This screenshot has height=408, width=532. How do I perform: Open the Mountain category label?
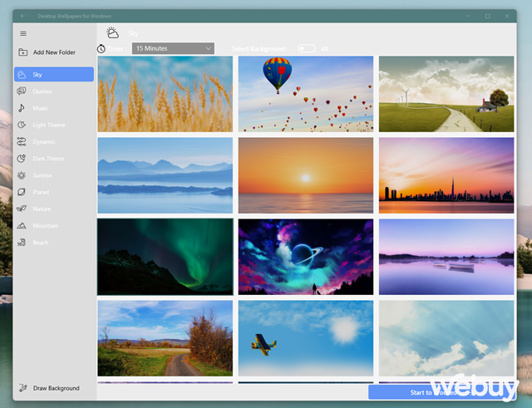click(x=45, y=225)
